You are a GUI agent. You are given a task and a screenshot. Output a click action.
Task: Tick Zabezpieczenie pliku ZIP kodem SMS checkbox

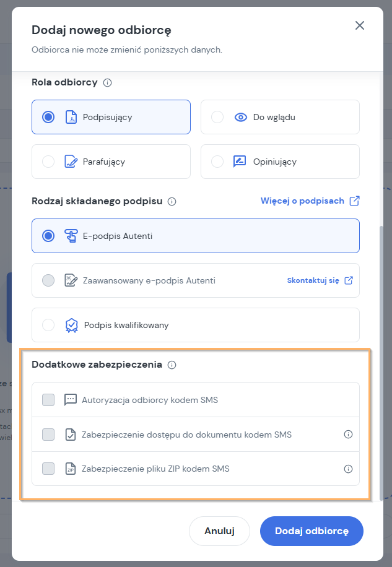click(48, 469)
